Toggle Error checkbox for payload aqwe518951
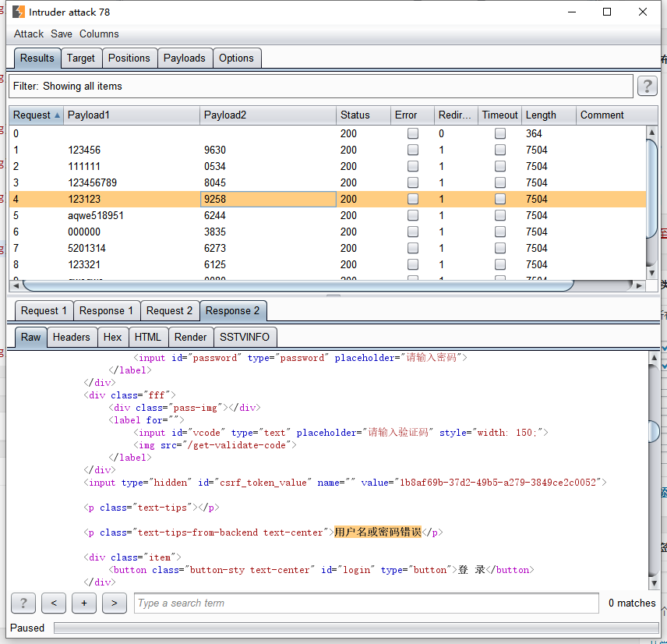Image resolution: width=667 pixels, height=644 pixels. [x=413, y=215]
